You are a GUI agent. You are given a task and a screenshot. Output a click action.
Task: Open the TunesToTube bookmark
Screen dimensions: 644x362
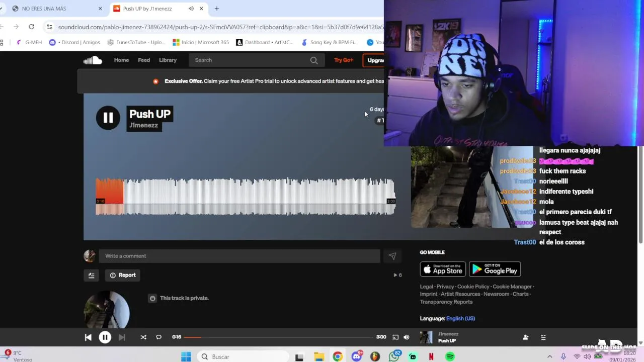tap(136, 42)
